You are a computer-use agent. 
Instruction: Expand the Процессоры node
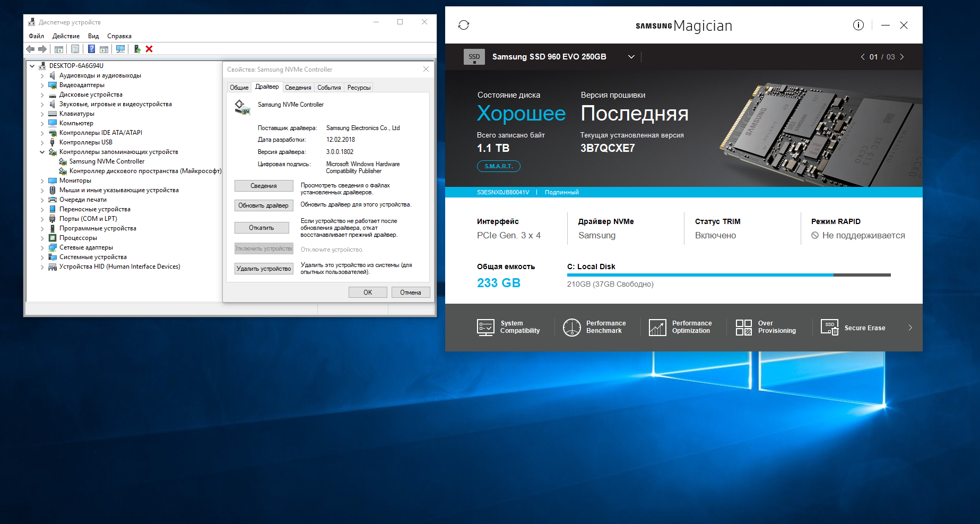42,238
